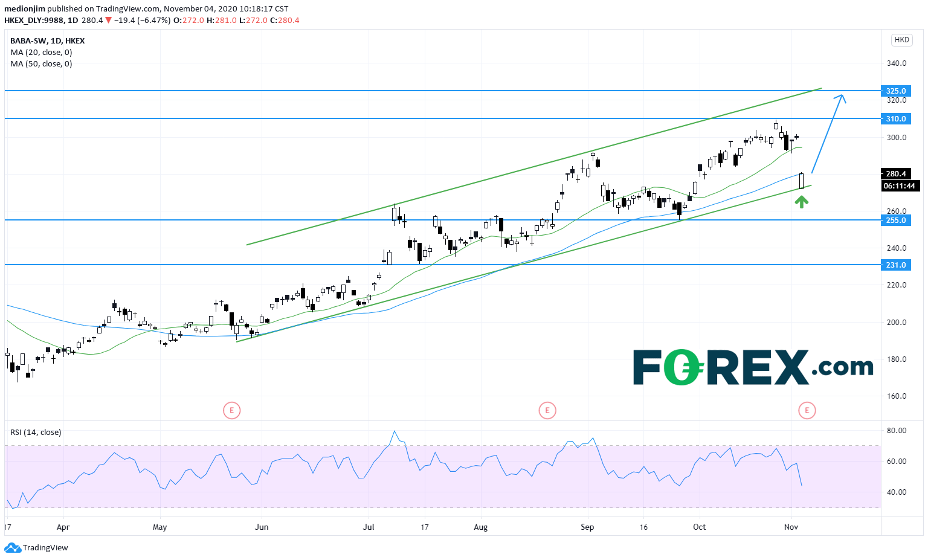Click the 325.0 horizontal line price label
928x560 pixels.
pyautogui.click(x=895, y=91)
